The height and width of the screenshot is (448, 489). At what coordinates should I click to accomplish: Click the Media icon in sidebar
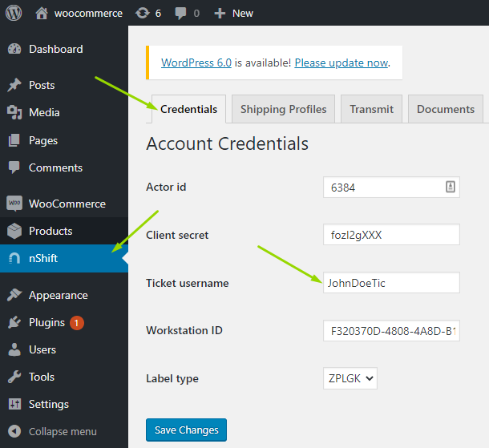pyautogui.click(x=14, y=112)
